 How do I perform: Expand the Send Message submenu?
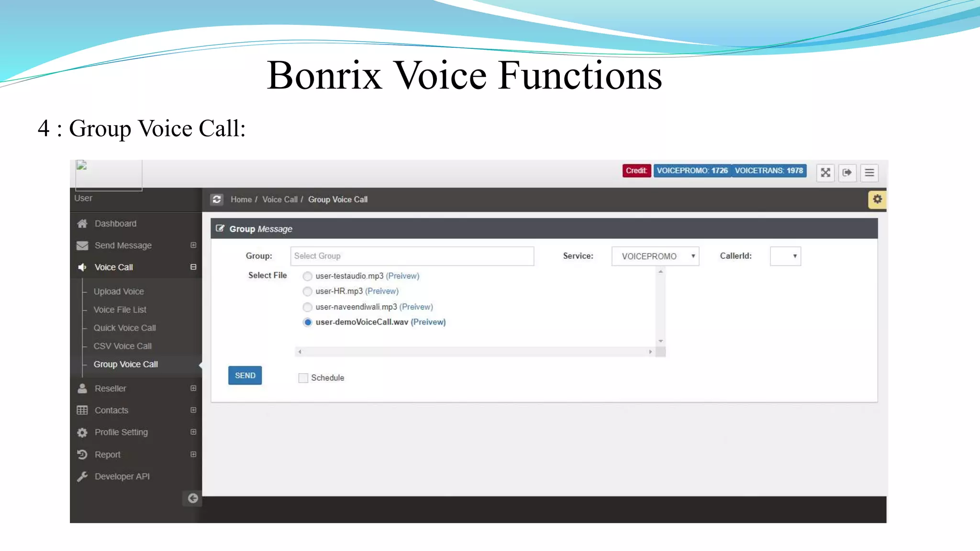point(193,245)
